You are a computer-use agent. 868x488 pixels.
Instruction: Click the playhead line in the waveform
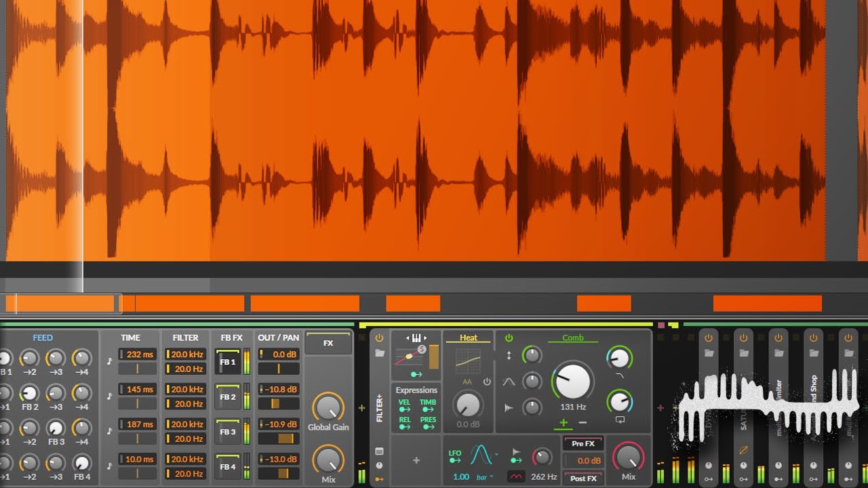click(83, 146)
